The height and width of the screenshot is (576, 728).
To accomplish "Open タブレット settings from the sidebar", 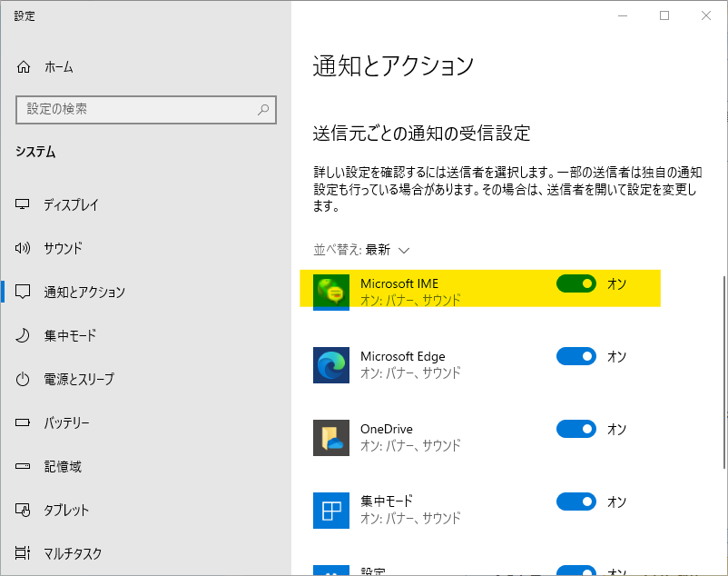I will coord(21,511).
